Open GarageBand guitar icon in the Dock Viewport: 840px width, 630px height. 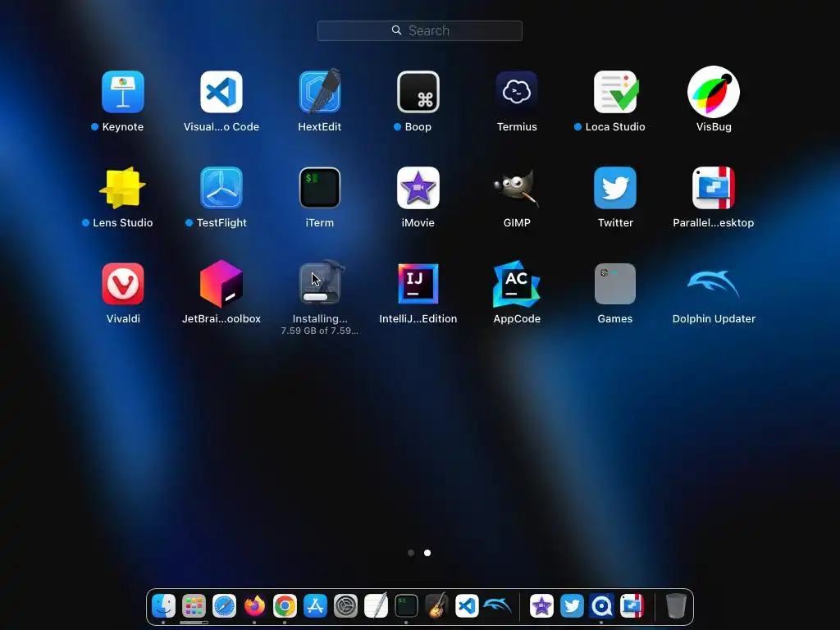(x=436, y=606)
